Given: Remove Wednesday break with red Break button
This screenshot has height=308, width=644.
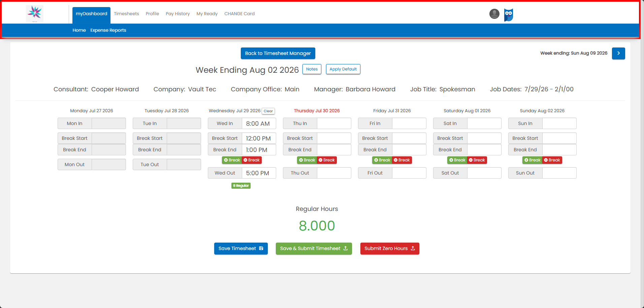Looking at the screenshot, I should tap(252, 160).
